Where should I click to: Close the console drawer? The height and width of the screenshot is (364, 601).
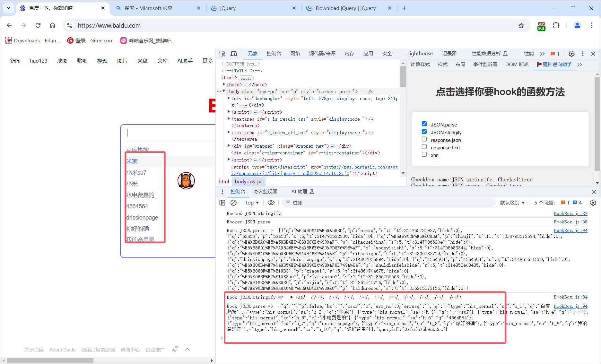tap(594, 192)
